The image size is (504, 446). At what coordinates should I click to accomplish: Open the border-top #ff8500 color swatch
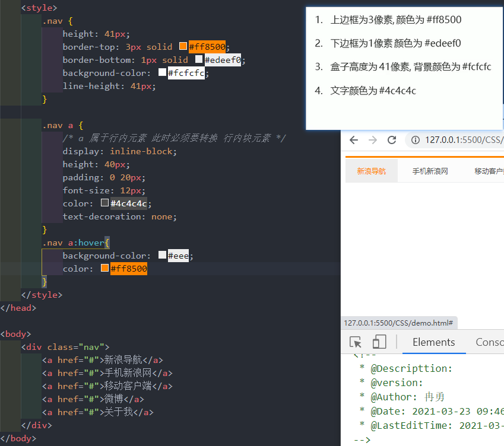click(183, 47)
